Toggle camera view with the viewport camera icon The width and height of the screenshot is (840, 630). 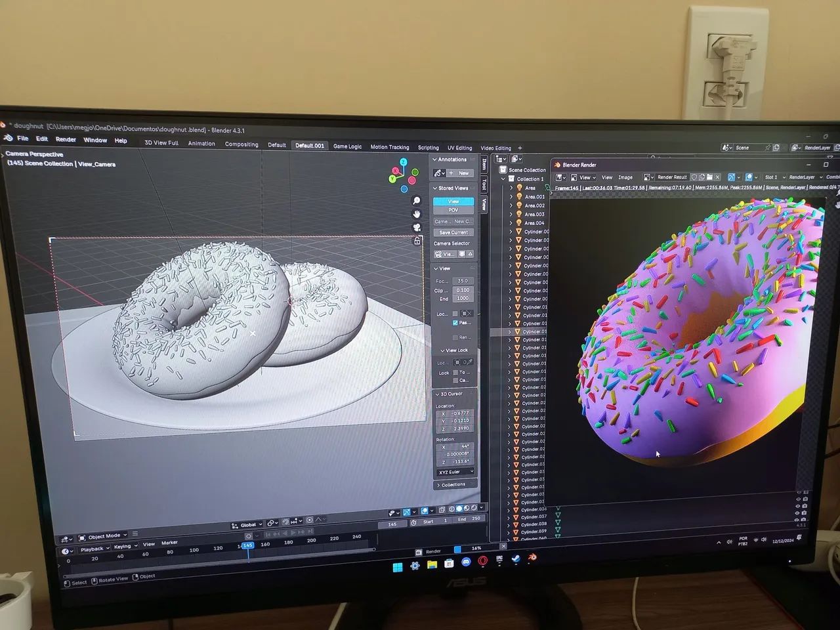pyautogui.click(x=416, y=227)
